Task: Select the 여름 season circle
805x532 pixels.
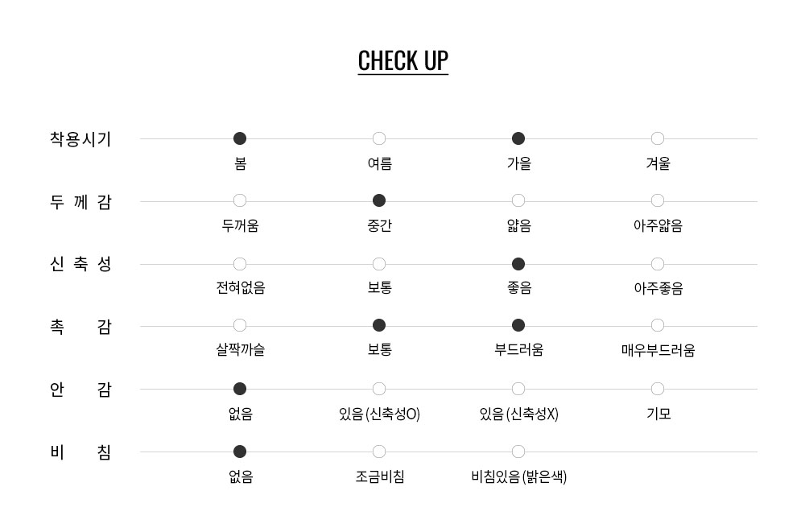Action: coord(379,138)
